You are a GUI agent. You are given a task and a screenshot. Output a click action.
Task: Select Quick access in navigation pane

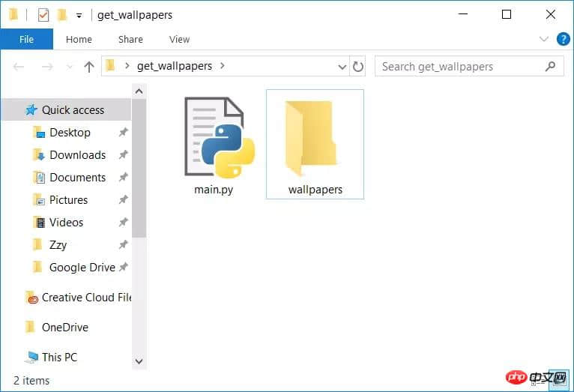pos(66,109)
